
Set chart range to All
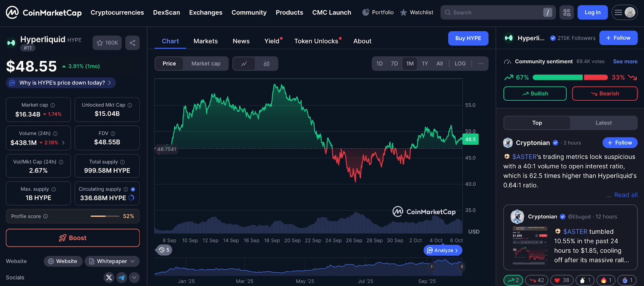pos(440,64)
